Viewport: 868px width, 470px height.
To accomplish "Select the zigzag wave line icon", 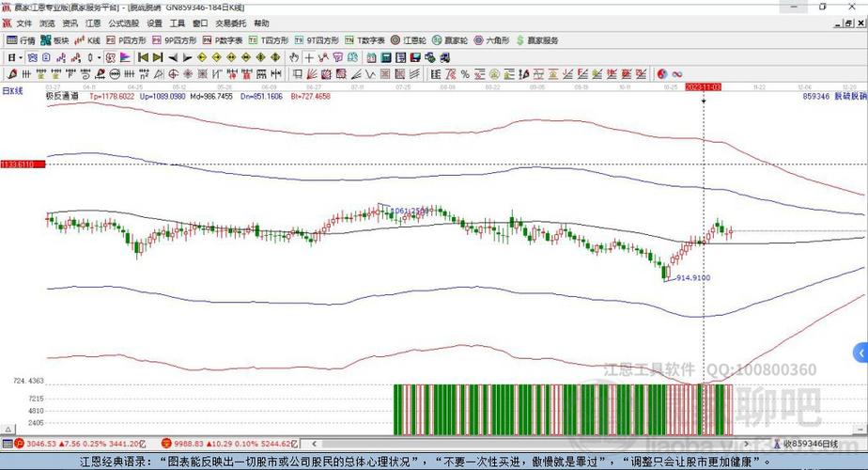I will [370, 73].
